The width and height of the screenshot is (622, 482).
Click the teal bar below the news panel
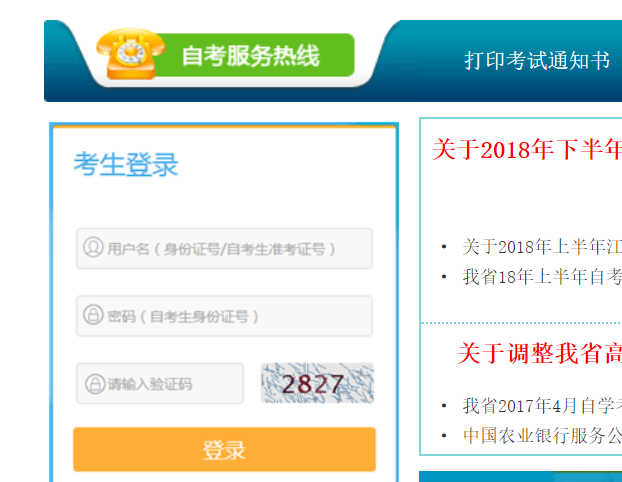pos(520,476)
